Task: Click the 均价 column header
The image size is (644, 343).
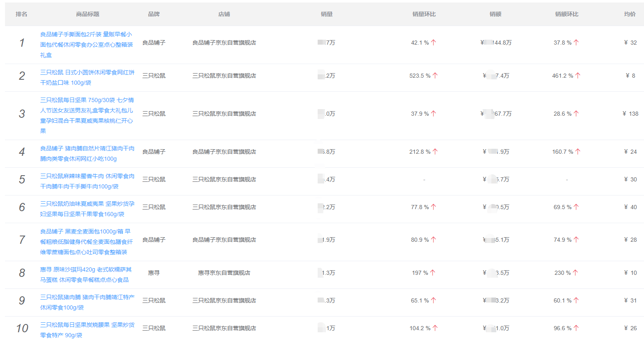Action: coord(630,14)
